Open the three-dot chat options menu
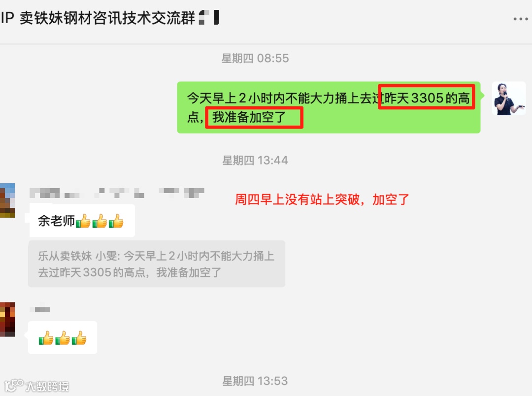Screen dimensions: 532x396 [x=521, y=19]
